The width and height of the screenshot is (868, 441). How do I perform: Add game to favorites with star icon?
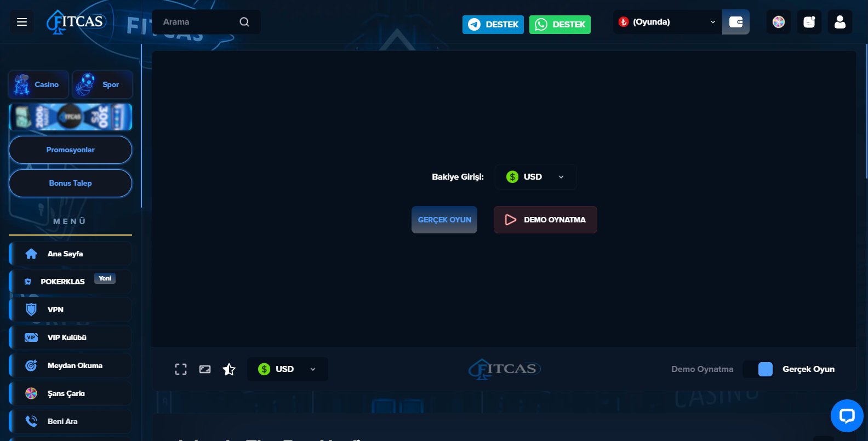[x=229, y=369]
